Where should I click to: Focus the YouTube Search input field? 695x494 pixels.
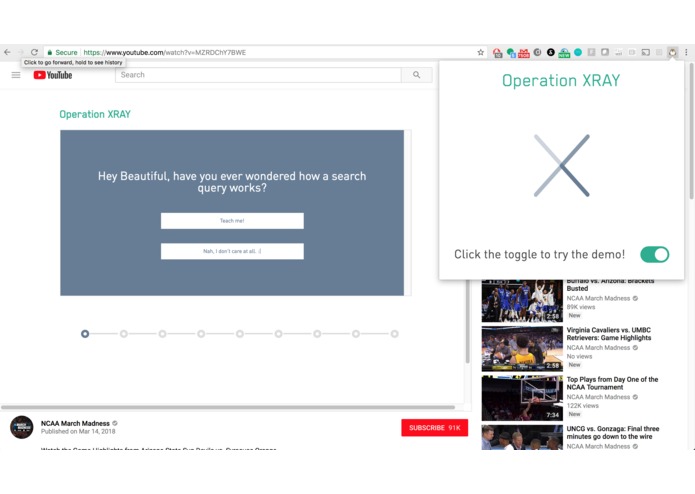click(258, 75)
